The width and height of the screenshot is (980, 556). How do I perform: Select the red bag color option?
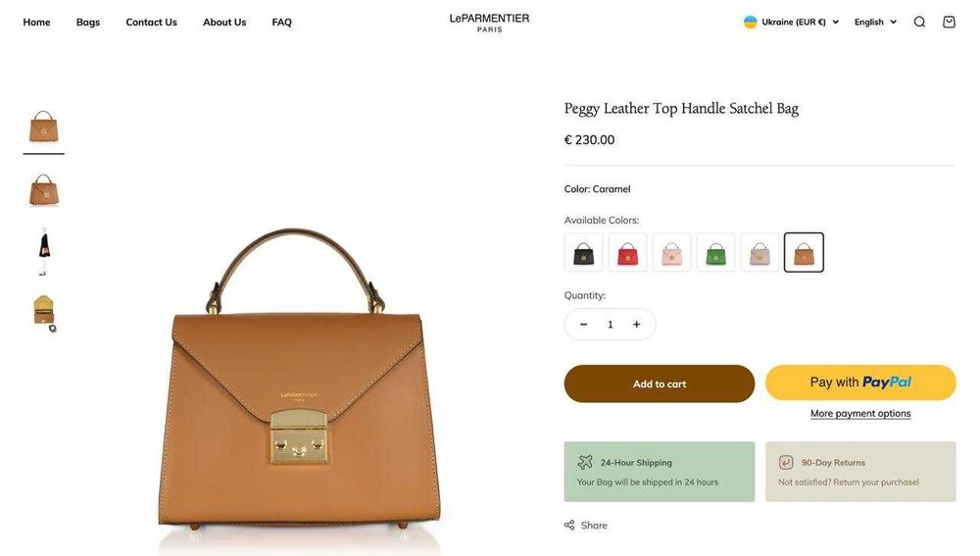pyautogui.click(x=627, y=253)
